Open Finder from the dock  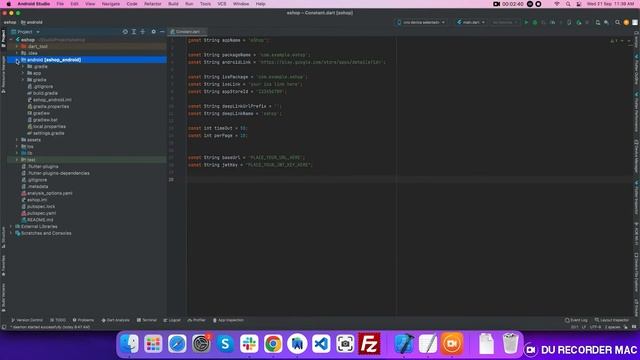[129, 344]
